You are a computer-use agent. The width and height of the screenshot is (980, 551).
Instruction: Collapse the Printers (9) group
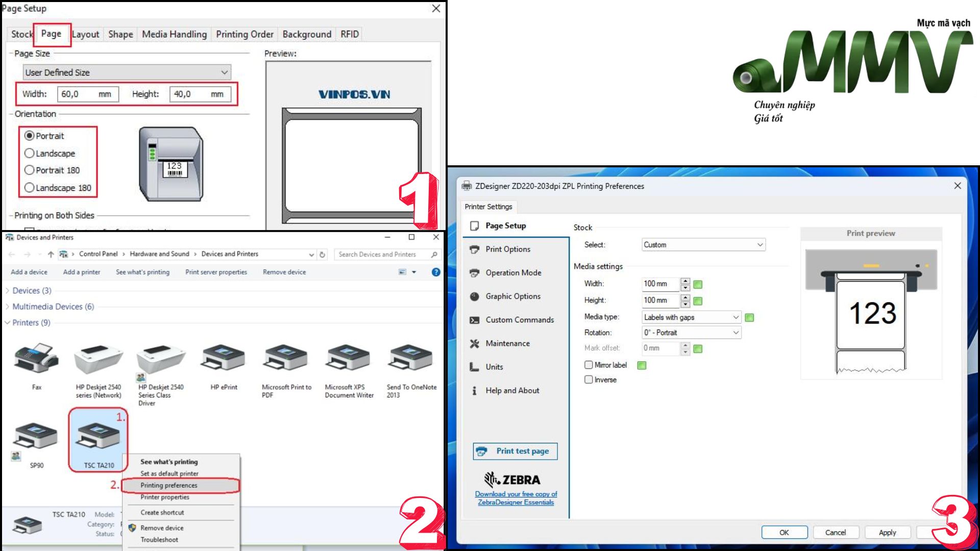(7, 322)
